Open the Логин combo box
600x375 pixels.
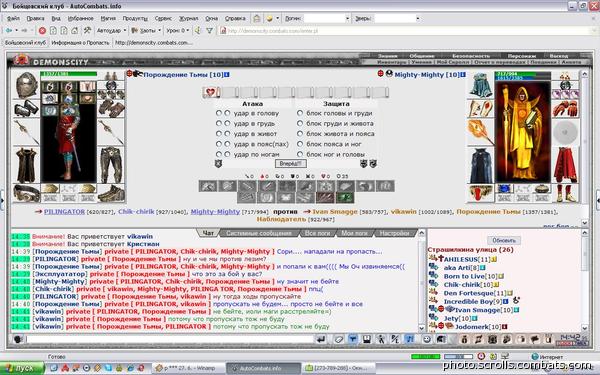pyautogui.click(x=327, y=18)
